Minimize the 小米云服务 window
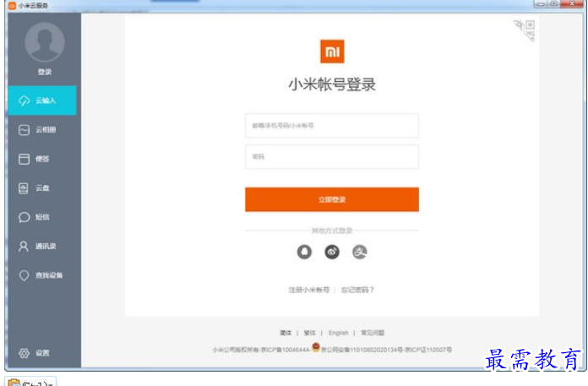This screenshot has height=386, width=588. click(541, 3)
